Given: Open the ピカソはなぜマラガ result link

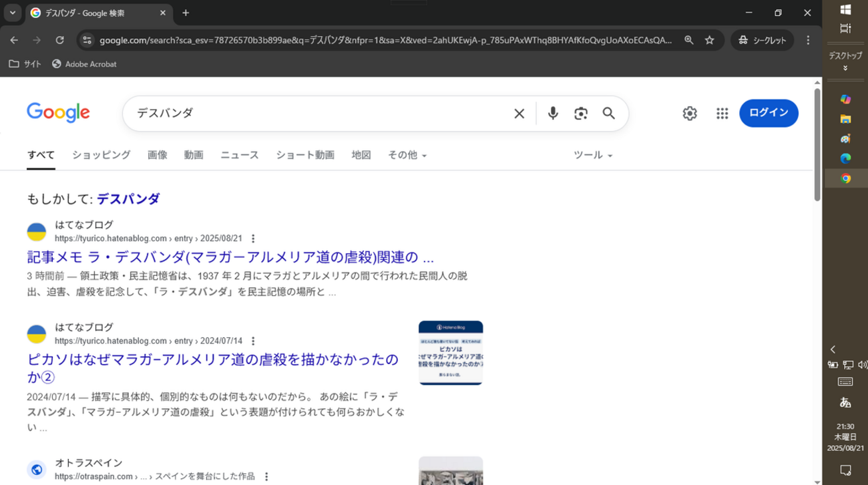Looking at the screenshot, I should point(213,368).
